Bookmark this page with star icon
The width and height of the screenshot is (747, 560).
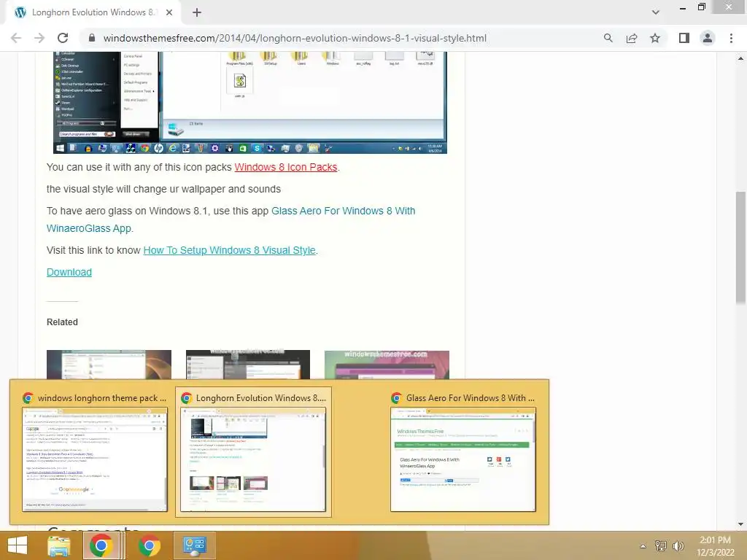[655, 38]
